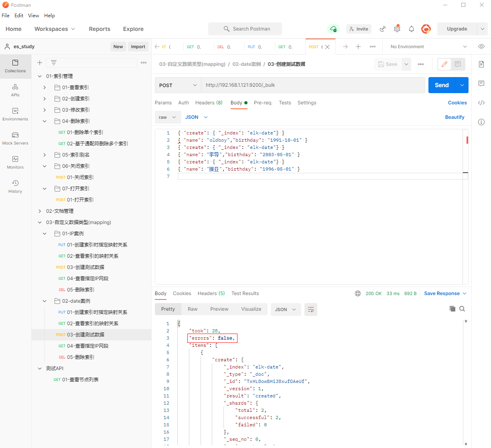
Task: Click the copy response icon
Action: [452, 309]
